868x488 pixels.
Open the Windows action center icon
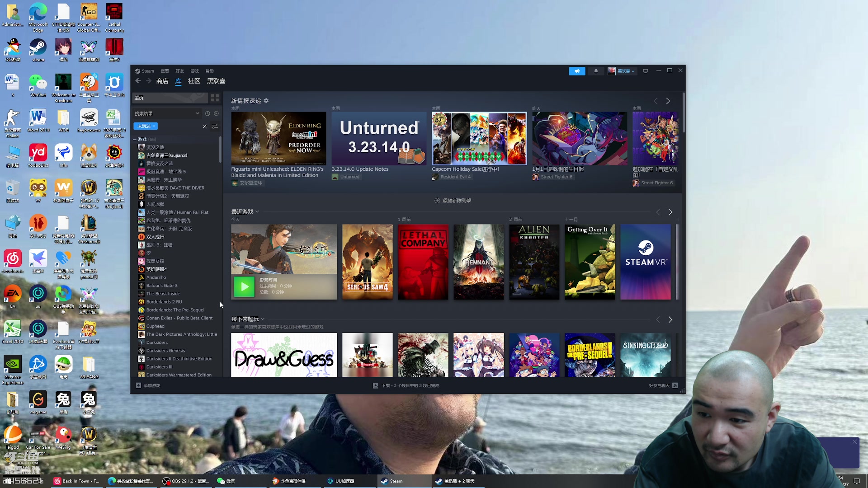[x=857, y=481]
